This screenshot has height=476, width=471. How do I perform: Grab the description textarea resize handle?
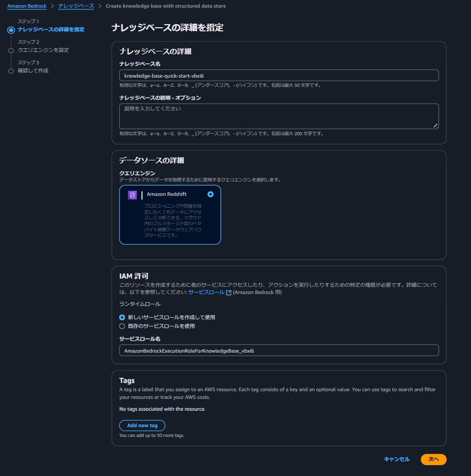click(435, 125)
